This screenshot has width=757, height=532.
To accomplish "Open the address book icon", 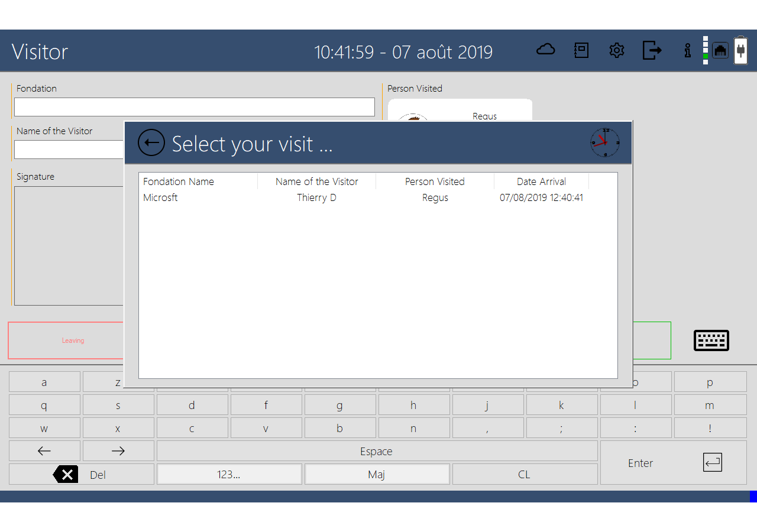I will coord(581,50).
